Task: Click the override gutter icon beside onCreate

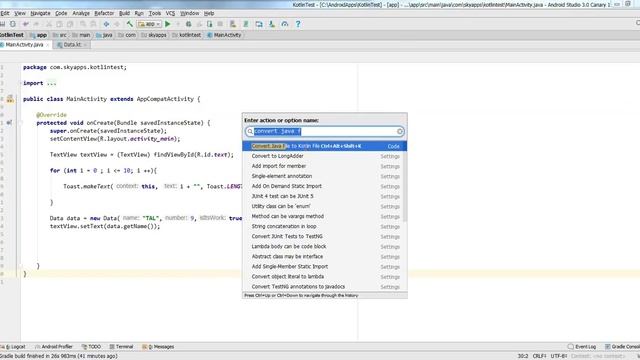Action: 9,123
